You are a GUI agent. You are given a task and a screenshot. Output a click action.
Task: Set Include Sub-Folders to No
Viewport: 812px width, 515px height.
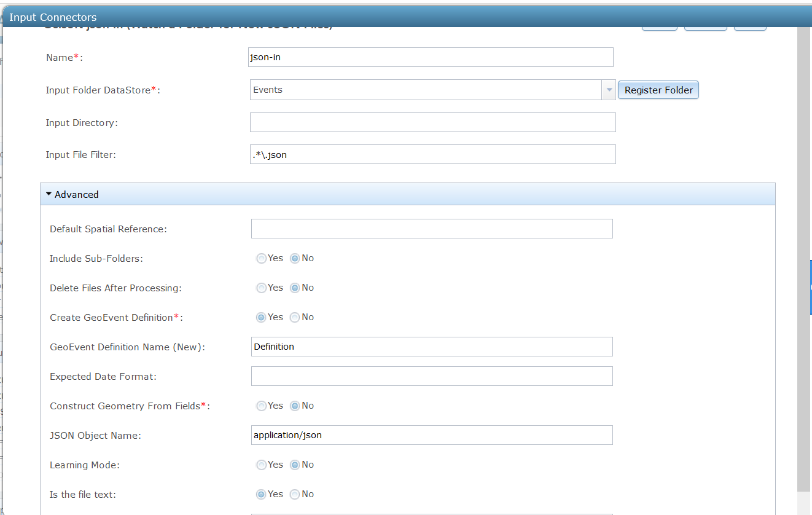[x=295, y=258]
